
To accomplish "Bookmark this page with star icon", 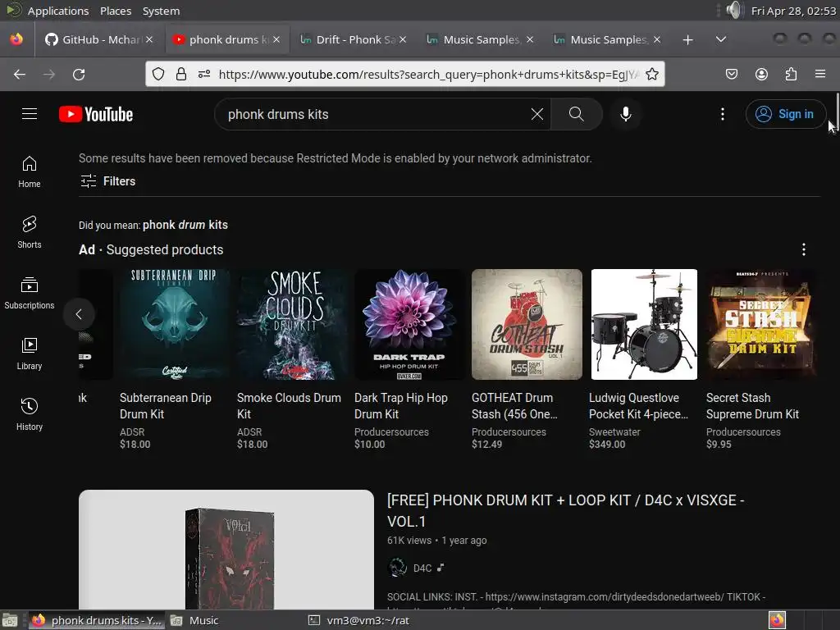I will pyautogui.click(x=652, y=74).
